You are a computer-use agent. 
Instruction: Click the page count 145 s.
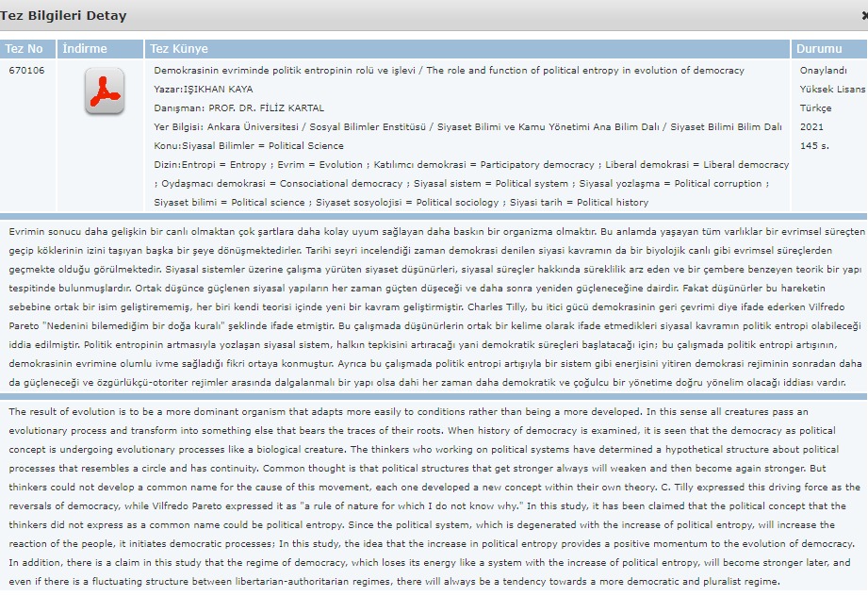[814, 145]
